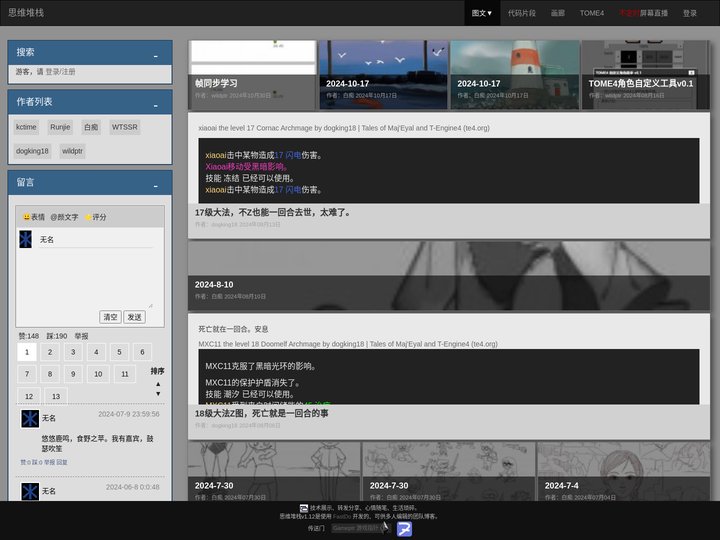Open xiaoai level 17 Cornac Archmage link
The height and width of the screenshot is (540, 720).
[344, 128]
